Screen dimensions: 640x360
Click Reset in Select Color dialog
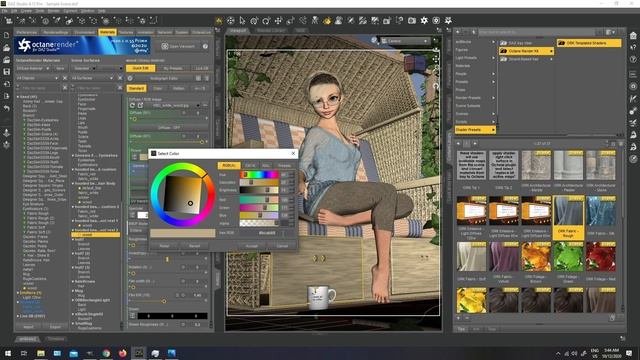tap(164, 246)
